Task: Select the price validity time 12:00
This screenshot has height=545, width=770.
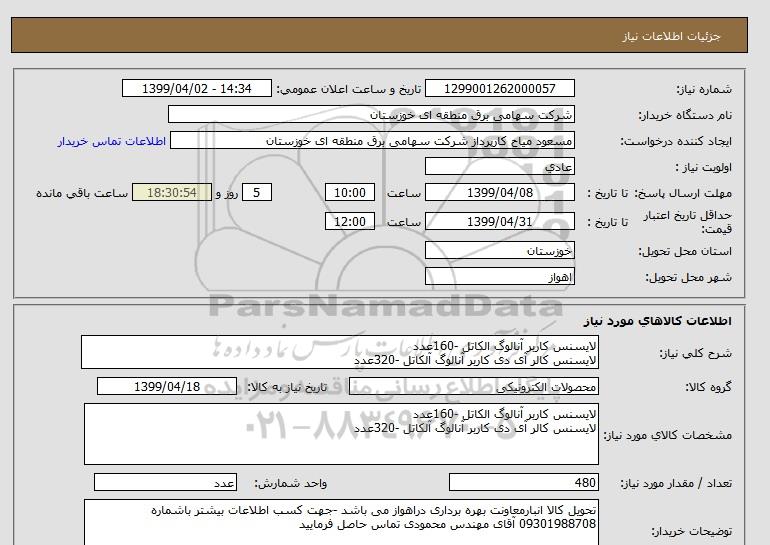Action: [x=350, y=222]
